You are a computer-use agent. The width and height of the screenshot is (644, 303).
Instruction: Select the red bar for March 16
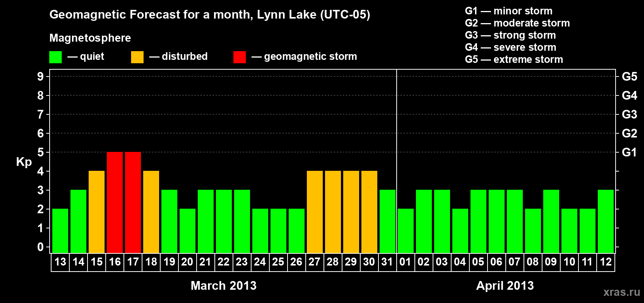coord(115,202)
